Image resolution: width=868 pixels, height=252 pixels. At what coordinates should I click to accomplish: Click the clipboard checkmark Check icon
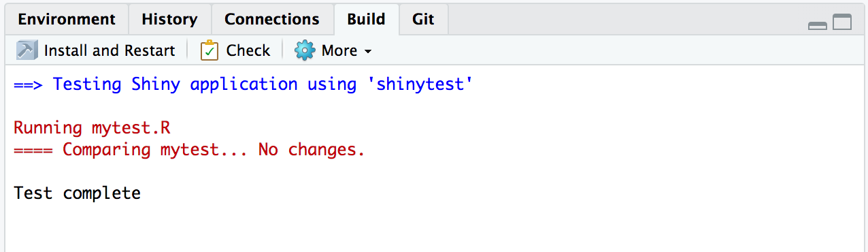210,50
